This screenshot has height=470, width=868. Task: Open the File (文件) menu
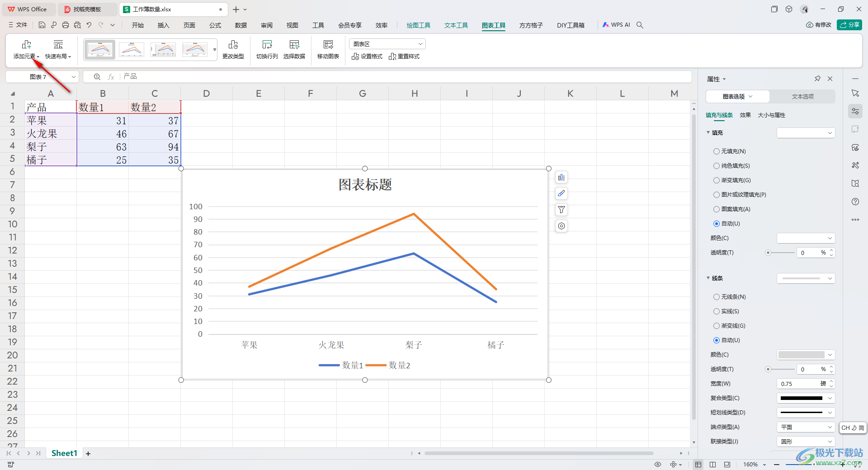pos(18,25)
